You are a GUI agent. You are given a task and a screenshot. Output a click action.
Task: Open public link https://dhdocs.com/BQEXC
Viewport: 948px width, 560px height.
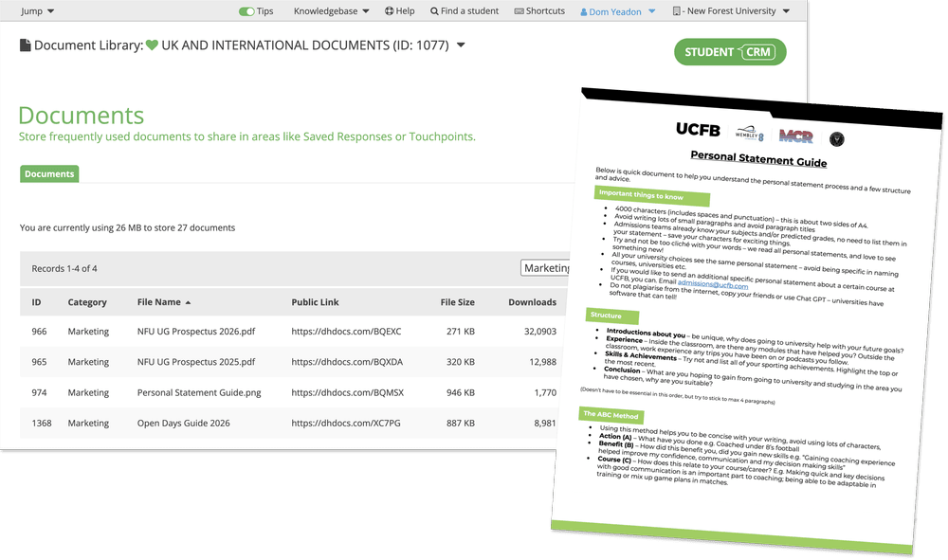tap(346, 331)
